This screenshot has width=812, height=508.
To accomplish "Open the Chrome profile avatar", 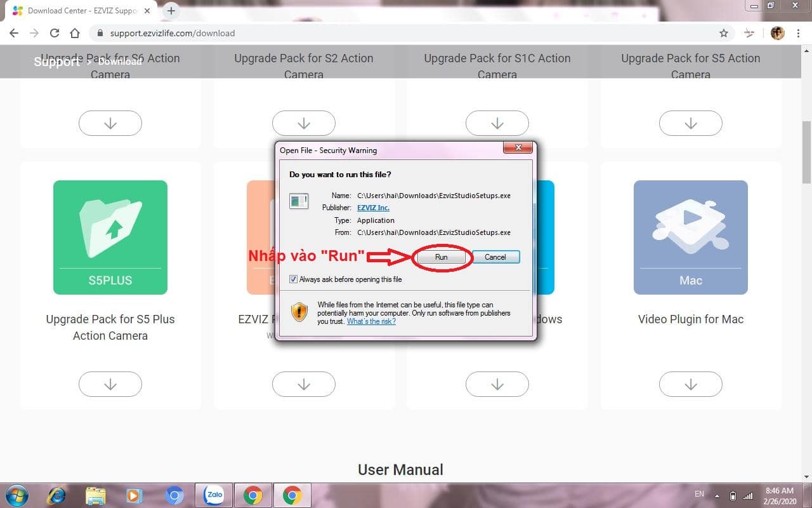I will (x=777, y=33).
